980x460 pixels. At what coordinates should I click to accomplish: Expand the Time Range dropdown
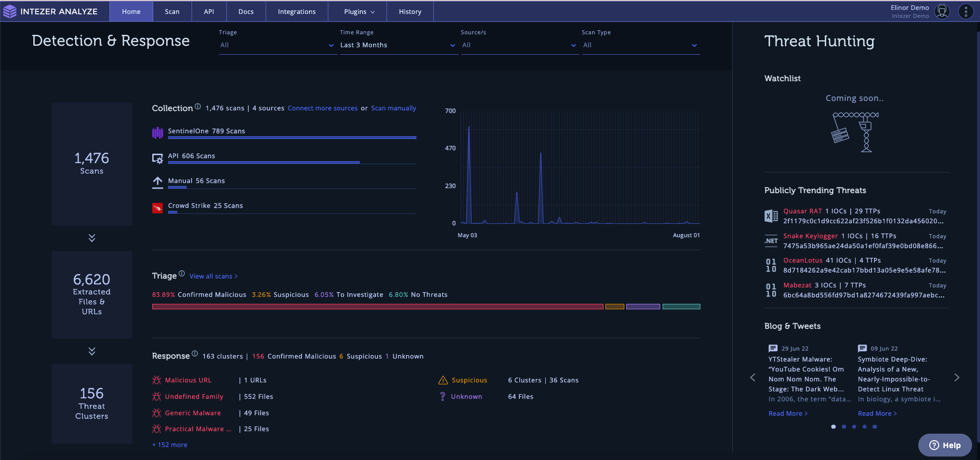(398, 45)
